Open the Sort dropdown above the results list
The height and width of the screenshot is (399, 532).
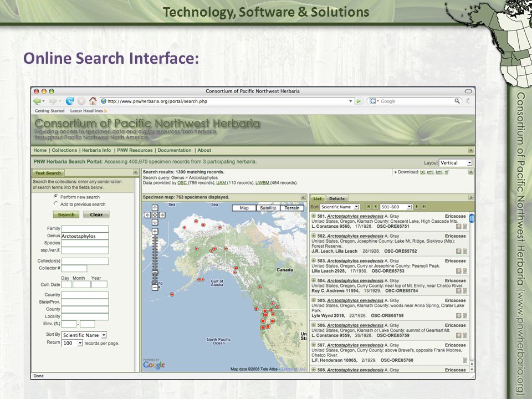340,207
